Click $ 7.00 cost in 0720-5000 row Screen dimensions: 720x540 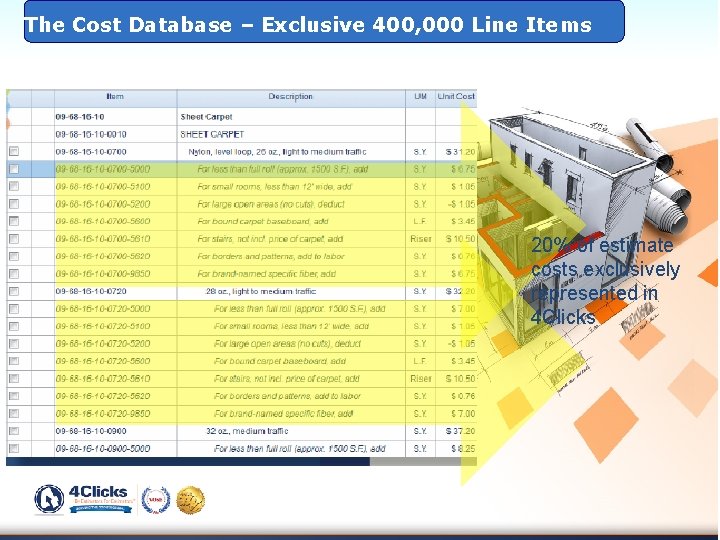click(x=463, y=309)
